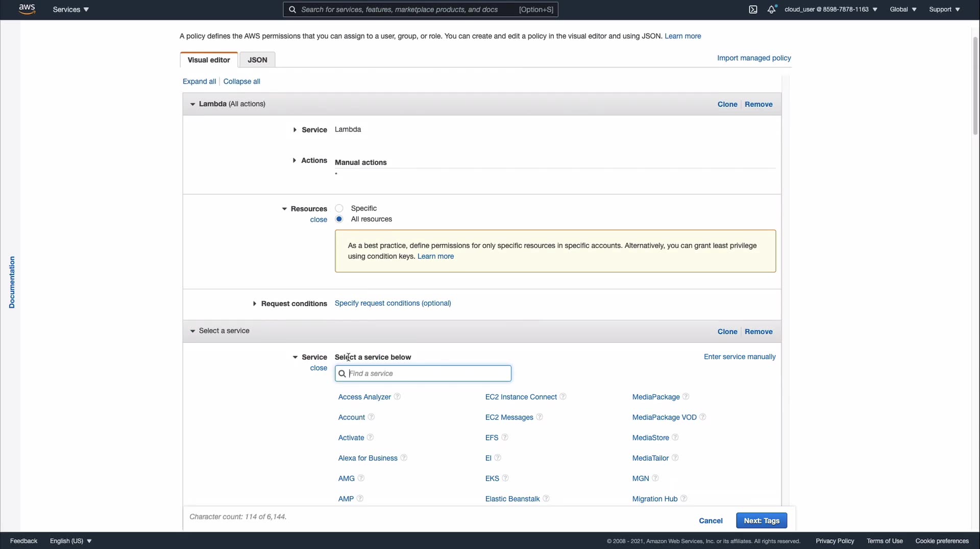The width and height of the screenshot is (980, 549).
Task: Select the Specific resources radio button
Action: (339, 208)
